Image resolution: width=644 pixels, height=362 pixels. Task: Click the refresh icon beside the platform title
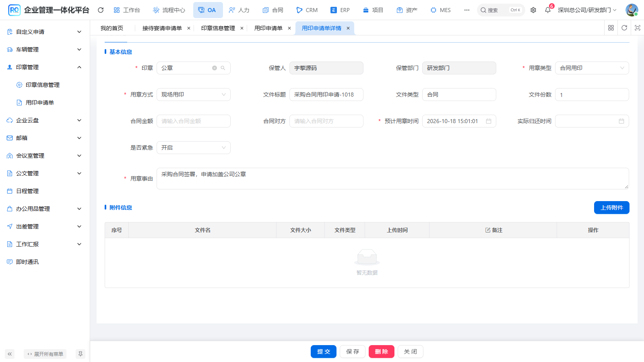[101, 10]
